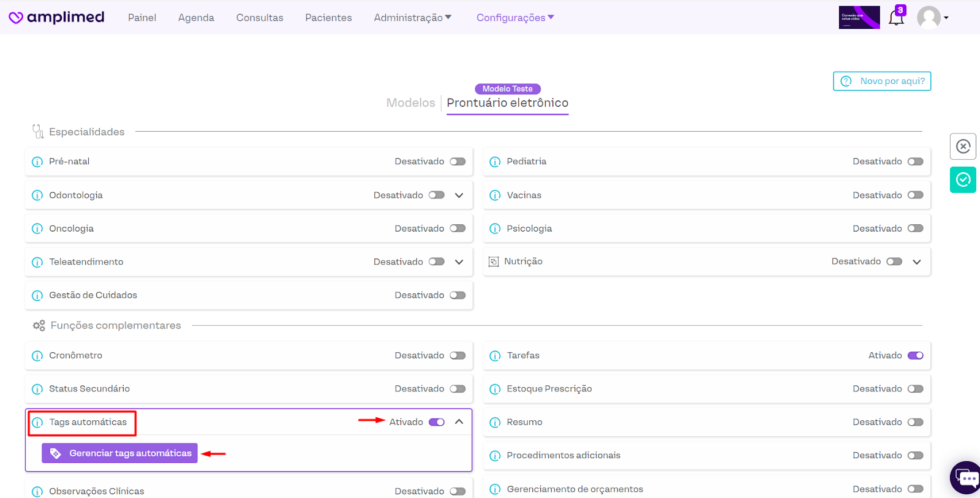Click the Novo por aqui? help button

(x=881, y=81)
